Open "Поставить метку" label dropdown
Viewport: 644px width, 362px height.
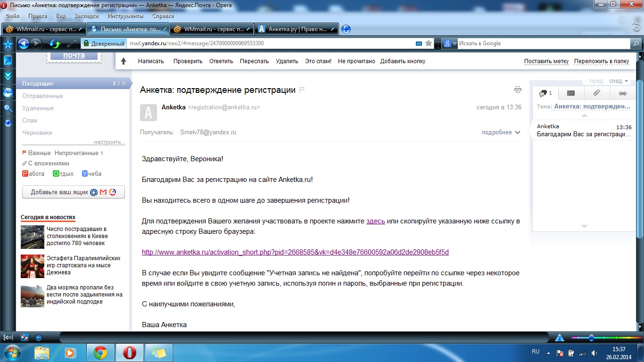(546, 61)
